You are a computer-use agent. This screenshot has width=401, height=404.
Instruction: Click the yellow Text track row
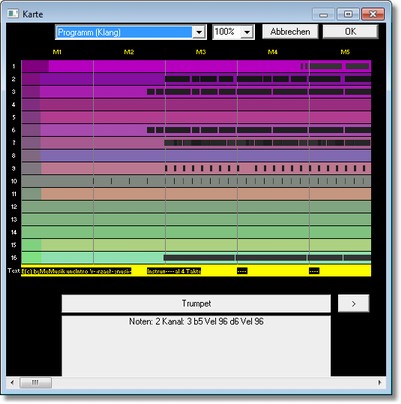tap(196, 271)
